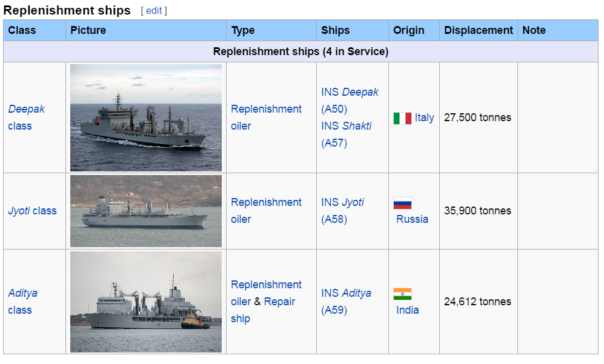604x364 pixels.
Task: Click the Italy flag icon
Action: point(402,118)
